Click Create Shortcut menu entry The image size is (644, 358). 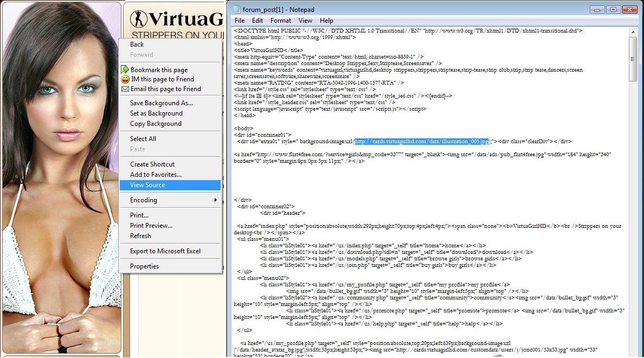[x=152, y=164]
